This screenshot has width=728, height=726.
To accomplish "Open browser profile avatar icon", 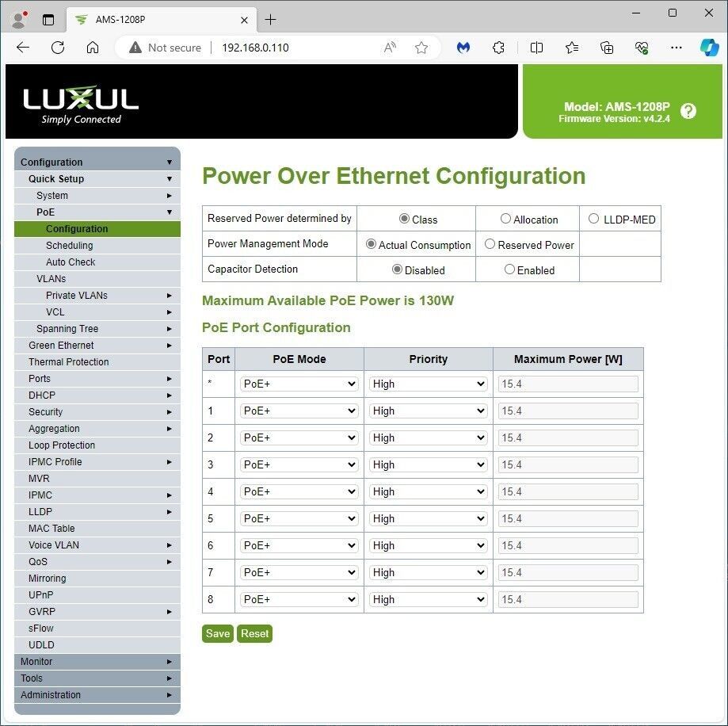I will tap(18, 20).
